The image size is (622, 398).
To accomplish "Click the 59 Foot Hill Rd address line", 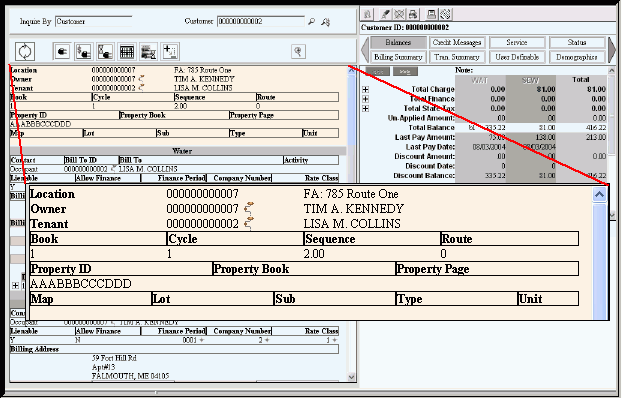I will click(114, 358).
